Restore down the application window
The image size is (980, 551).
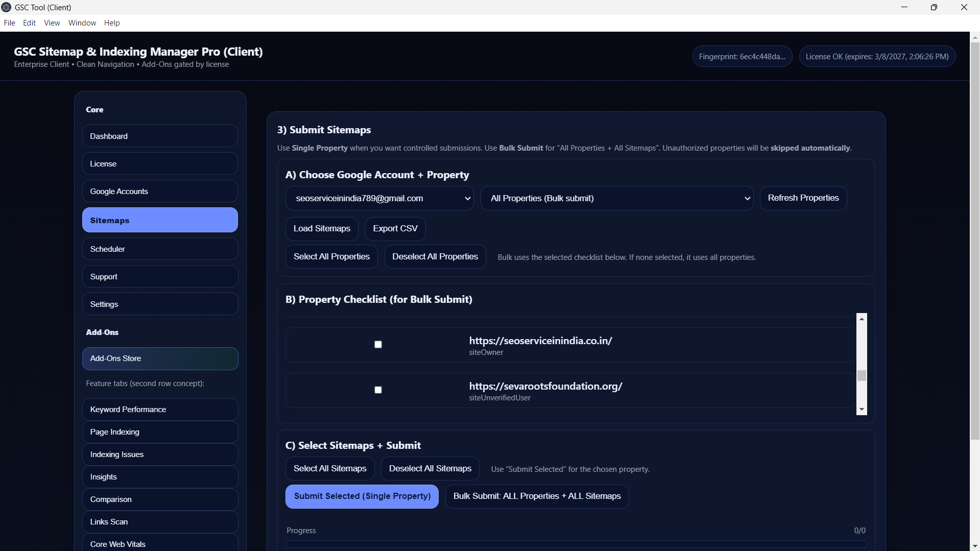pyautogui.click(x=934, y=7)
